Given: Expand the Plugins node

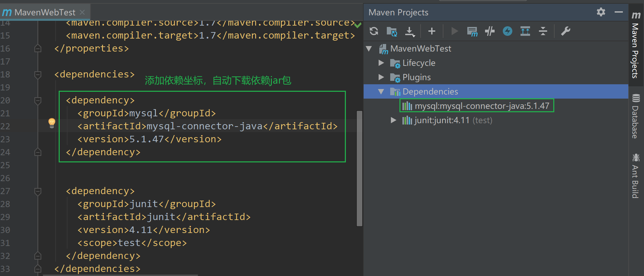Looking at the screenshot, I should (381, 77).
